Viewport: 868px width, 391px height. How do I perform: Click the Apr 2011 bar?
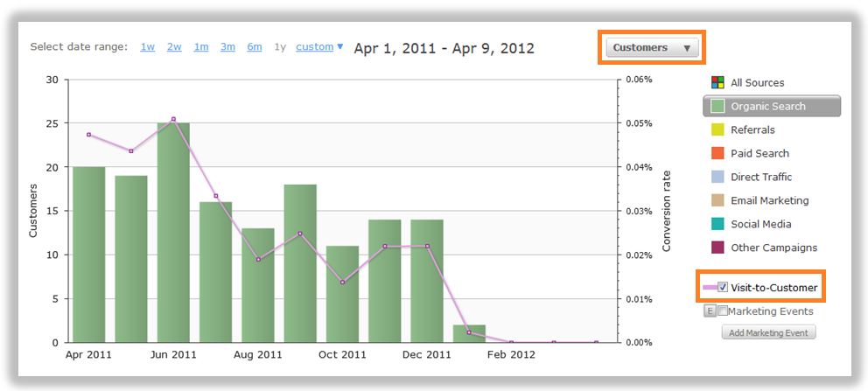click(88, 255)
